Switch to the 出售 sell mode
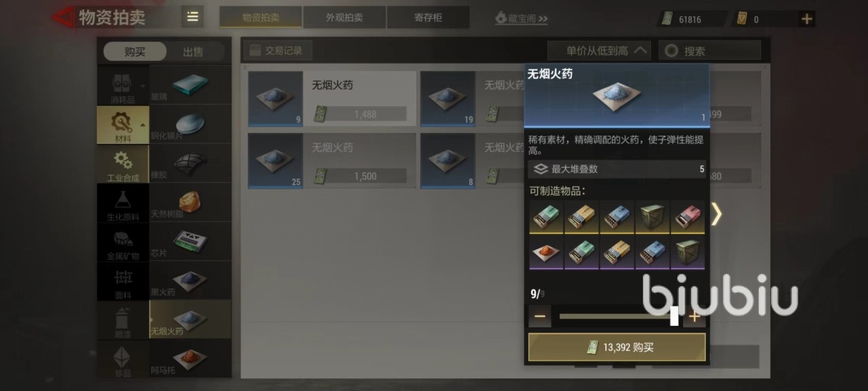868x391 pixels. [193, 52]
